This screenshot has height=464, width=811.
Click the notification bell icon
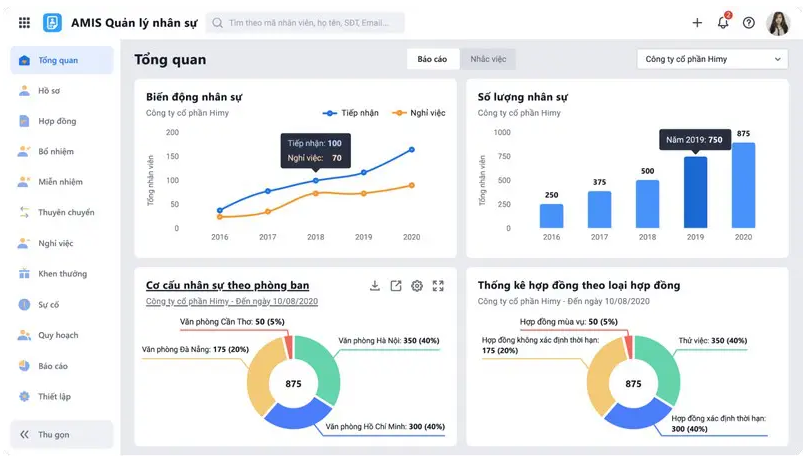pyautogui.click(x=723, y=23)
